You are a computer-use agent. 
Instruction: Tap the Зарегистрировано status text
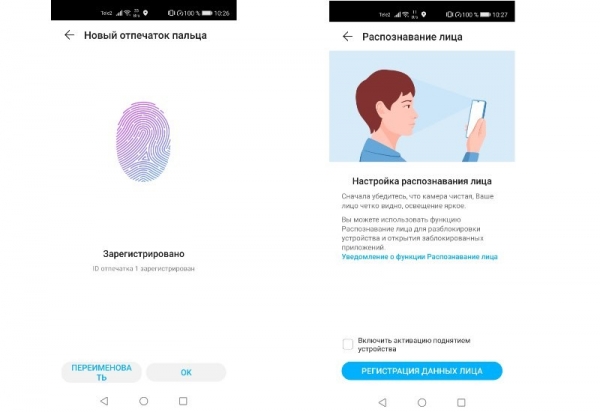pos(143,254)
